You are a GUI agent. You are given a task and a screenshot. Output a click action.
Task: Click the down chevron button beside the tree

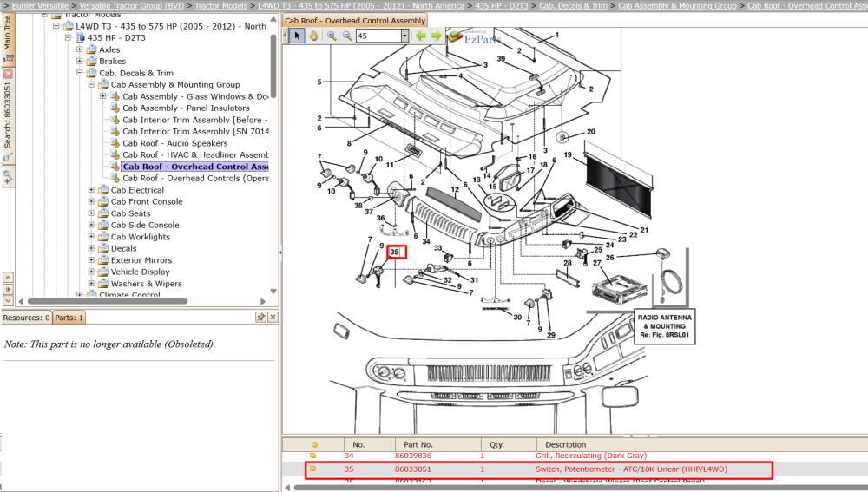coord(8,300)
